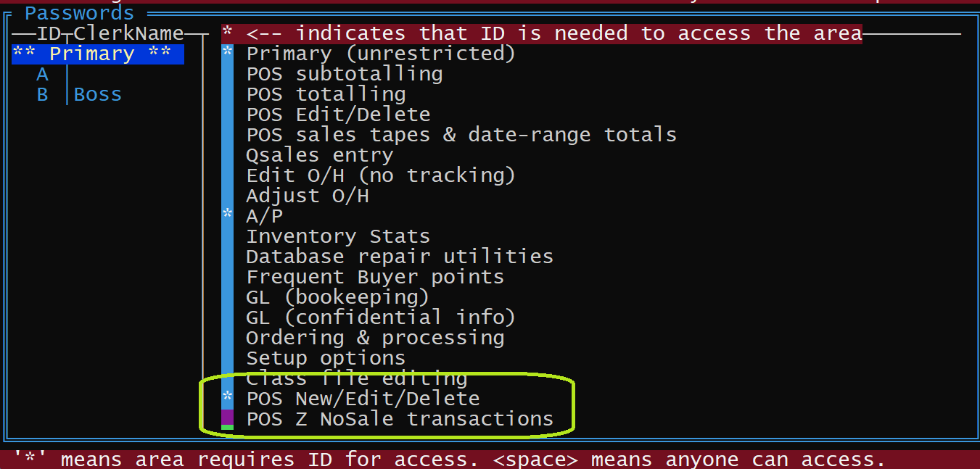This screenshot has height=469, width=980.
Task: Select Setup options area
Action: [326, 359]
